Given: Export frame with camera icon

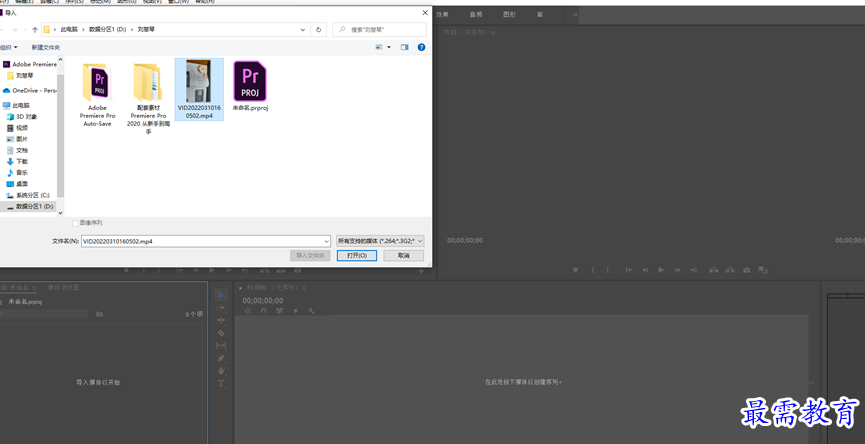Looking at the screenshot, I should click(746, 270).
